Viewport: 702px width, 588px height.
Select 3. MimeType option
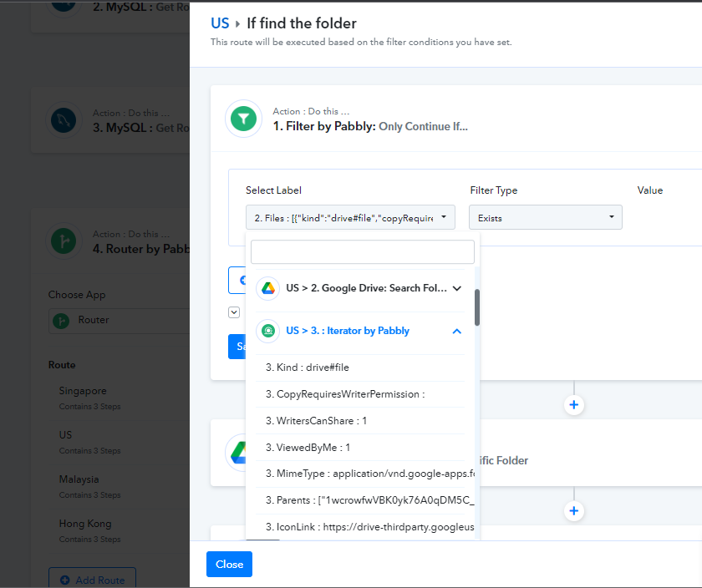point(365,474)
